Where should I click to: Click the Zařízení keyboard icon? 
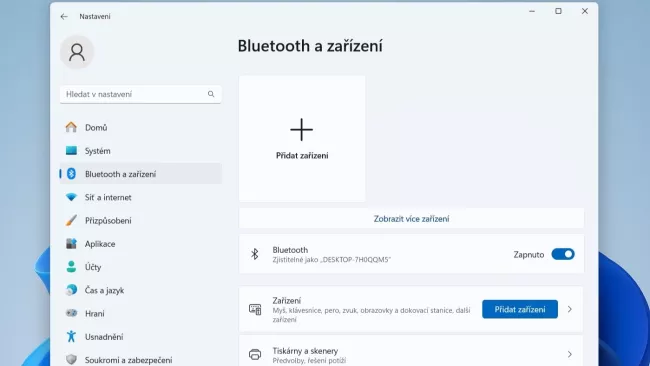coord(255,309)
